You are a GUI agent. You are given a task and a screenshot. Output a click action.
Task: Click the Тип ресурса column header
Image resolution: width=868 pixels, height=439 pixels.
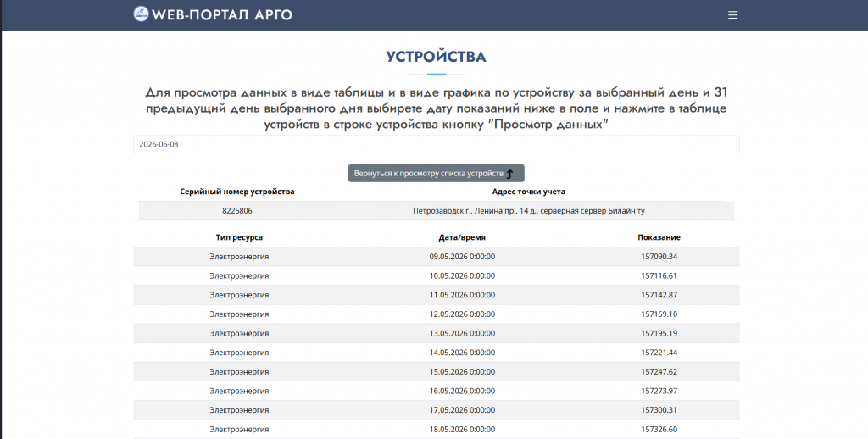239,237
